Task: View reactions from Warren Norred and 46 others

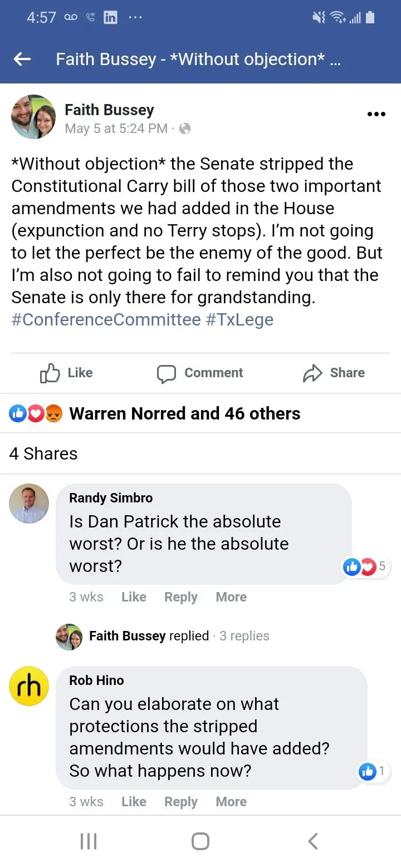Action: (x=184, y=413)
